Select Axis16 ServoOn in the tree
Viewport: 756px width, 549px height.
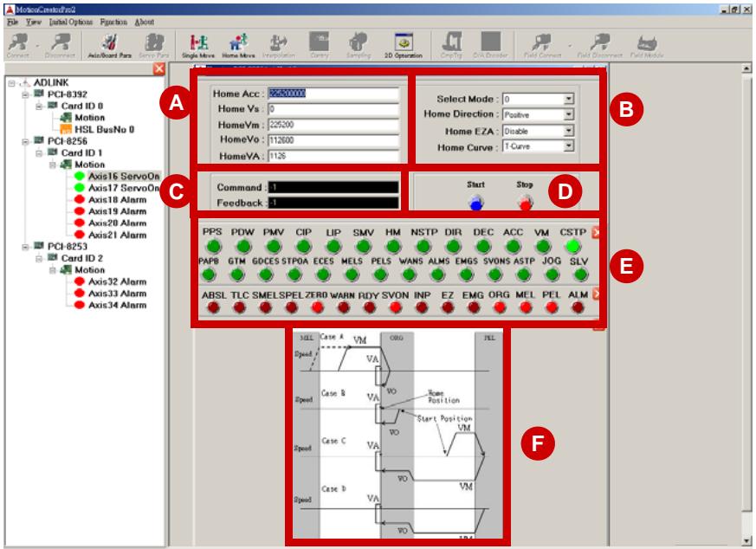(124, 176)
